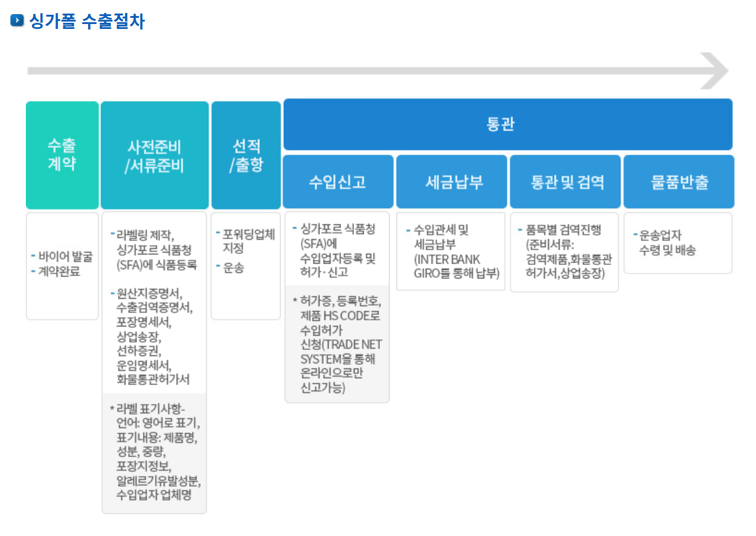Click the 운임명세서 text
Viewport: 756px width, 536px height.
[x=144, y=365]
